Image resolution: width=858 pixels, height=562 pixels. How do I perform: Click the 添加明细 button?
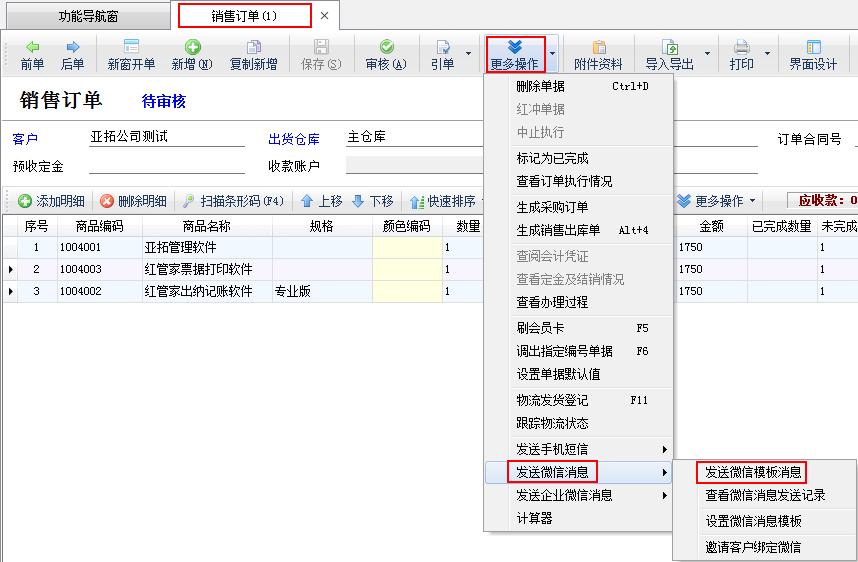51,201
